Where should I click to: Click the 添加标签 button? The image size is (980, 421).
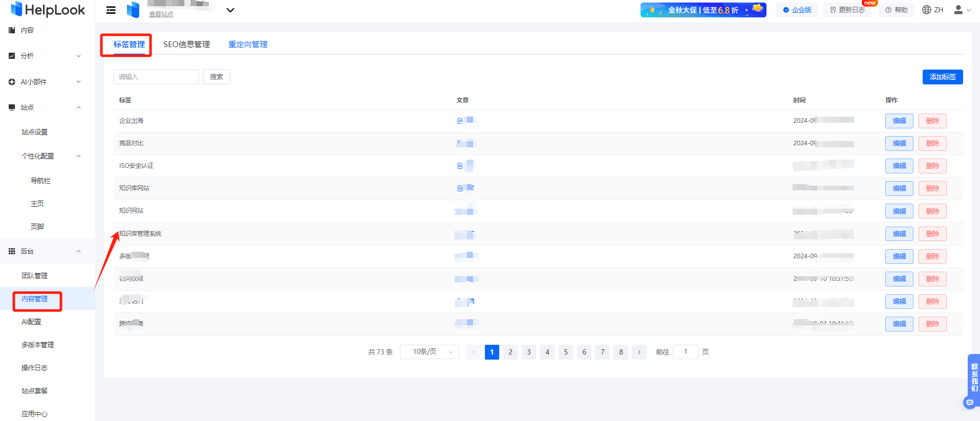[x=943, y=77]
